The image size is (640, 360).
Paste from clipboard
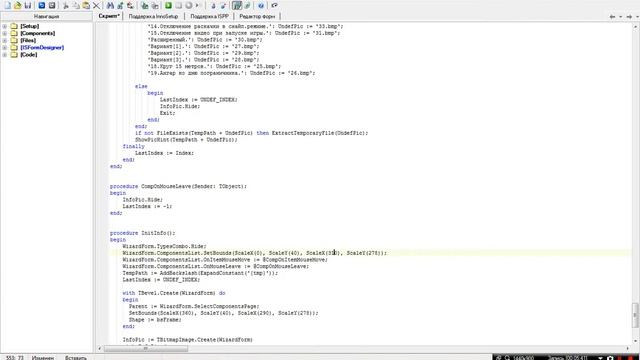86,5
